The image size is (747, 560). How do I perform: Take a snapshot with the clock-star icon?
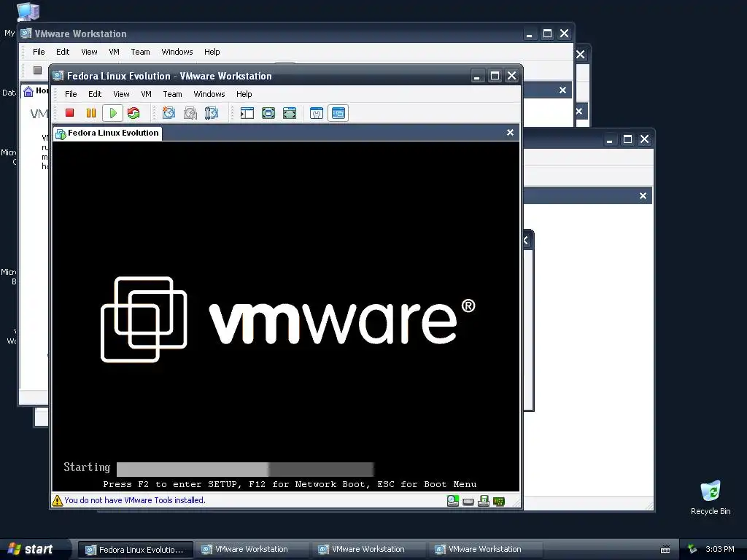(169, 113)
